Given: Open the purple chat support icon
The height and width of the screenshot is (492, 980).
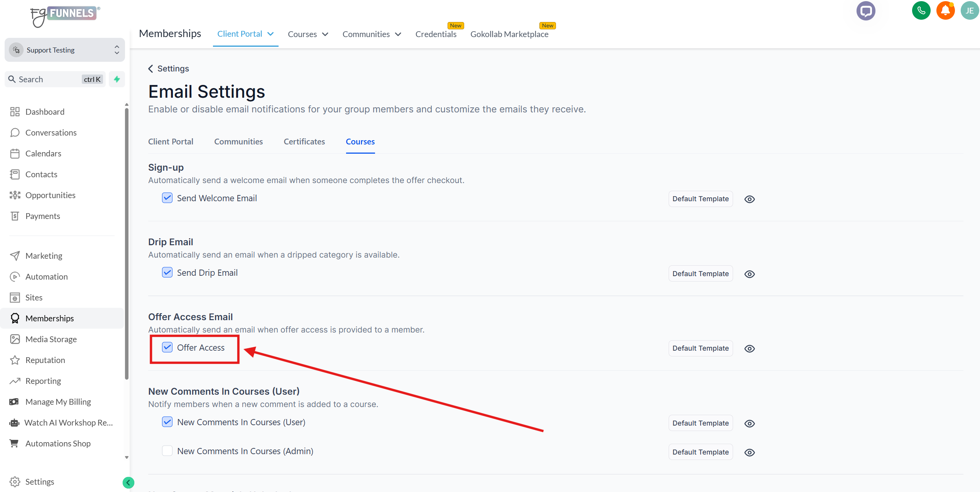Looking at the screenshot, I should [x=865, y=11].
